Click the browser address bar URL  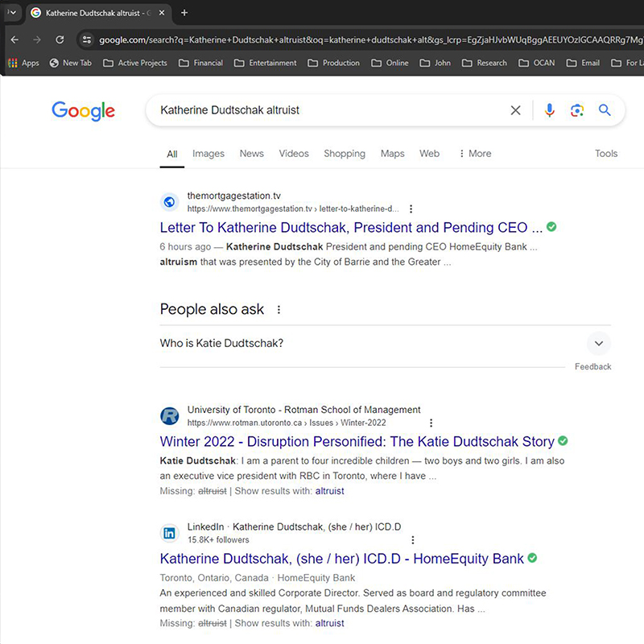[x=369, y=39]
